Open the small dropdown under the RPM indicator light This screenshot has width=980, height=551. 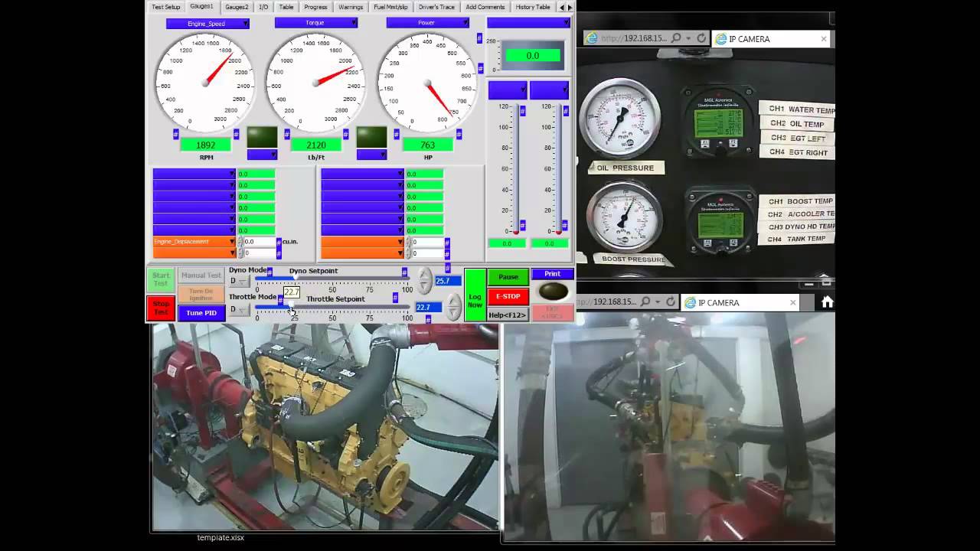[x=262, y=155]
